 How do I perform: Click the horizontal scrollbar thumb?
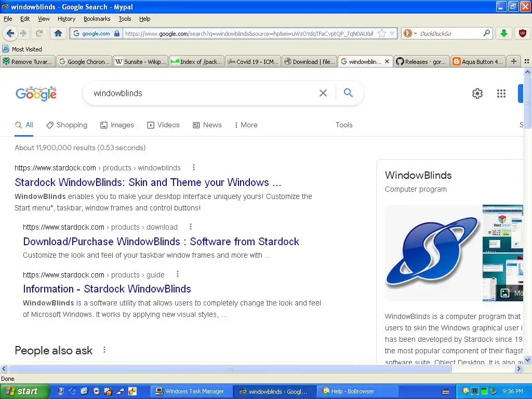230,368
